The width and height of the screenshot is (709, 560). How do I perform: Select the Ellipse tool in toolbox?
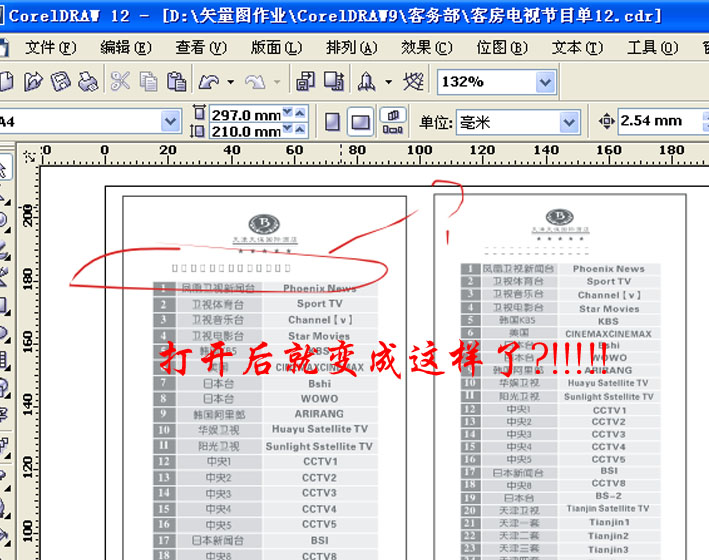(x=4, y=334)
